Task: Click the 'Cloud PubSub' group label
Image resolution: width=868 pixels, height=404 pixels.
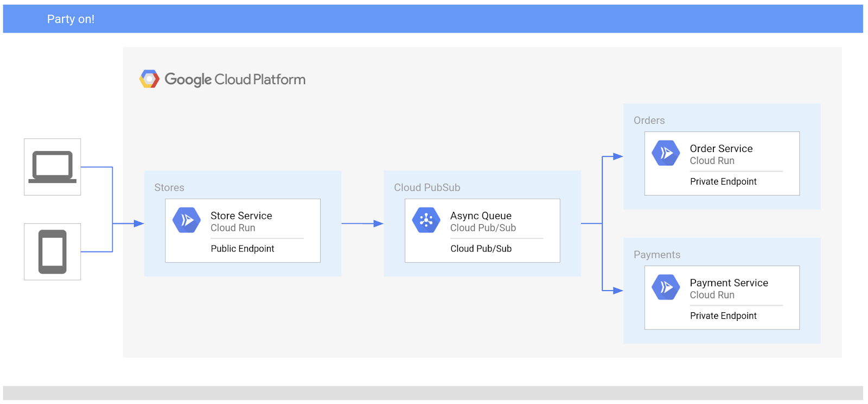Action: 427,187
